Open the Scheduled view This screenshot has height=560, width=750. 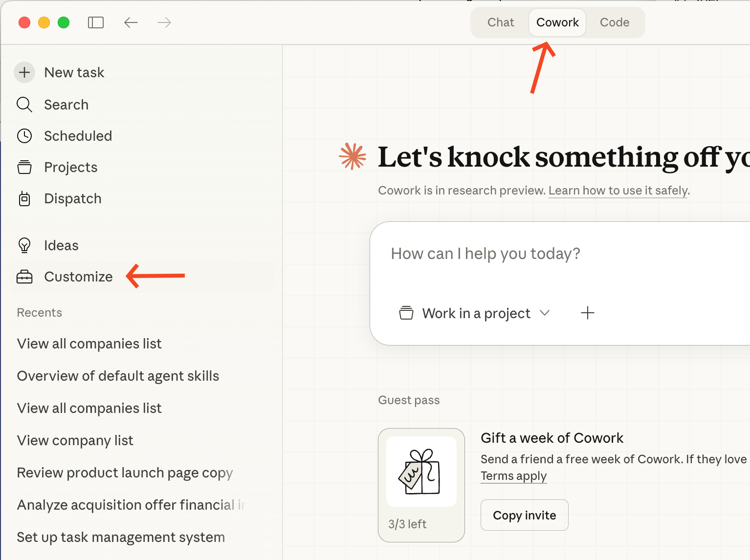78,136
